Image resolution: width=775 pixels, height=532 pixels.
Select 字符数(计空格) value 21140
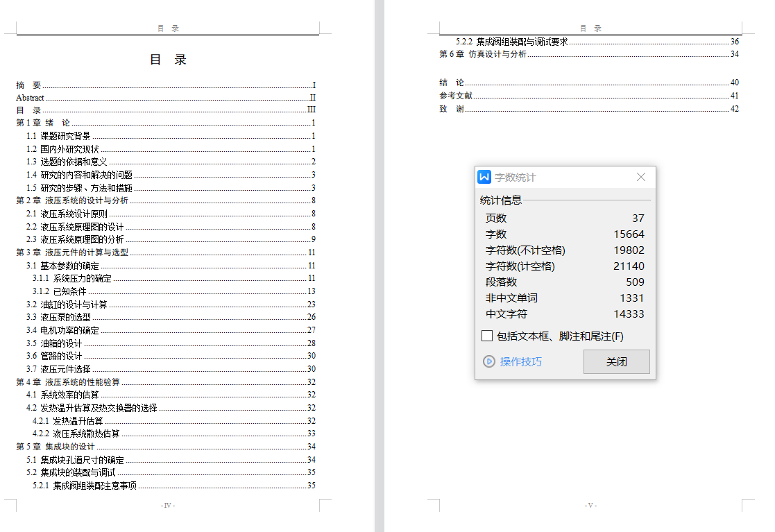[629, 266]
